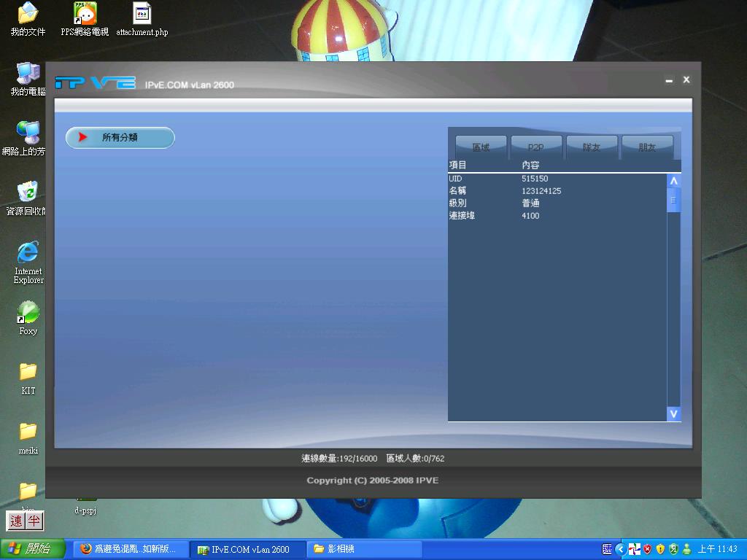Image resolution: width=747 pixels, height=560 pixels.
Task: Open 我的電腦 desktop icon
Action: point(28,79)
